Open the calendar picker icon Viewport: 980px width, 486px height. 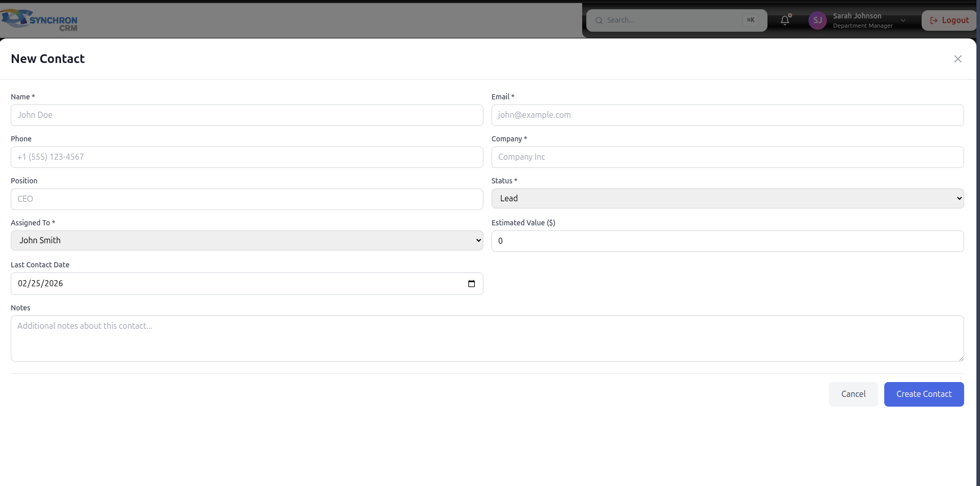472,284
